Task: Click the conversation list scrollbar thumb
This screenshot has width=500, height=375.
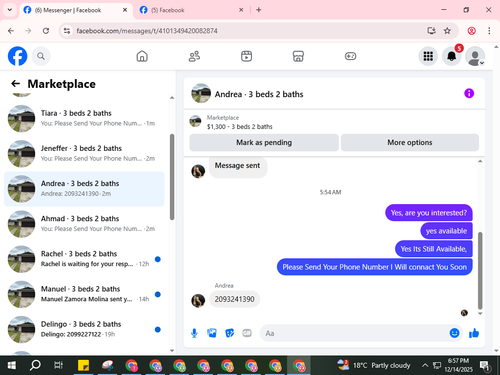Action: click(172, 177)
